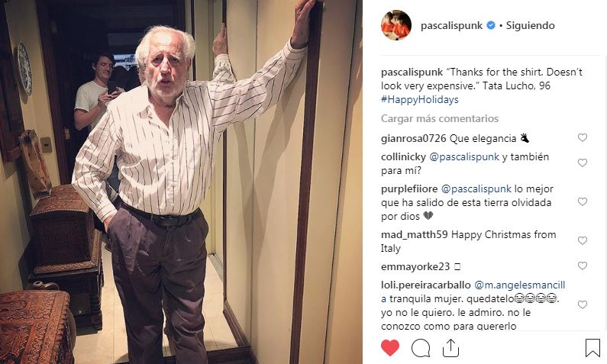
Task: Open the pascalispunk profile picture
Action: tap(396, 25)
